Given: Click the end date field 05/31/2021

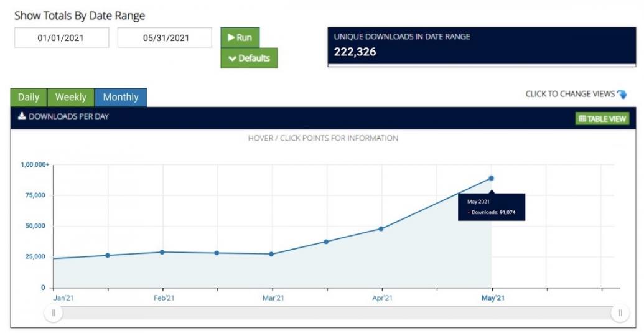Looking at the screenshot, I should (x=166, y=38).
